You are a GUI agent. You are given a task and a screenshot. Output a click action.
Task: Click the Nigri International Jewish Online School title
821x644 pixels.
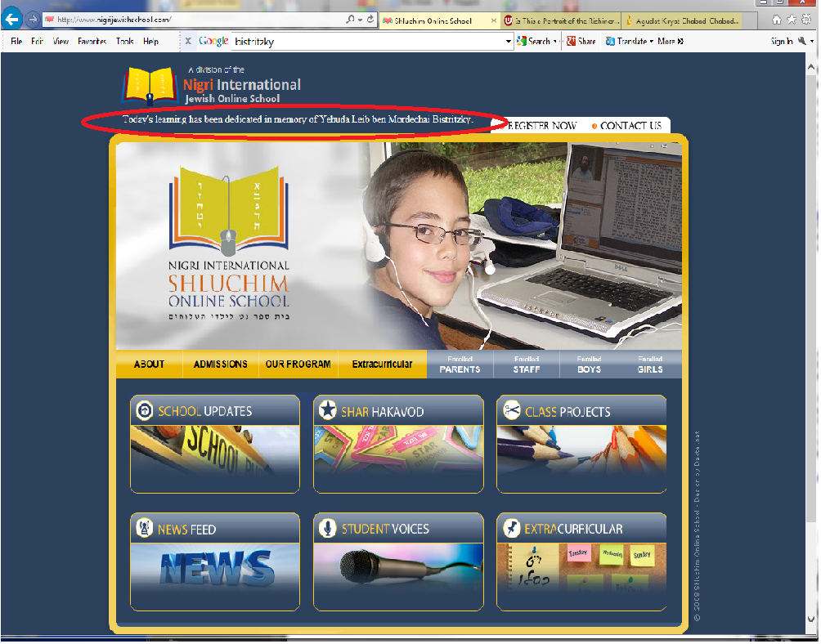coord(242,91)
